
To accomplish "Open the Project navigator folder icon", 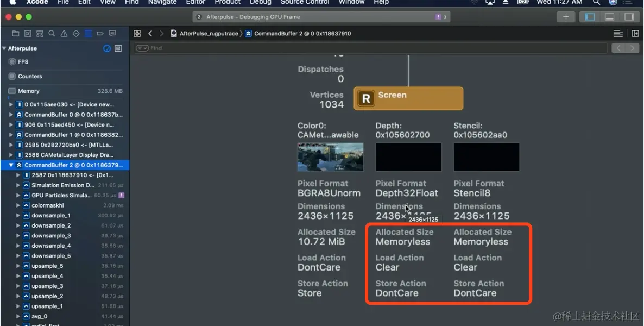I will click(x=16, y=34).
